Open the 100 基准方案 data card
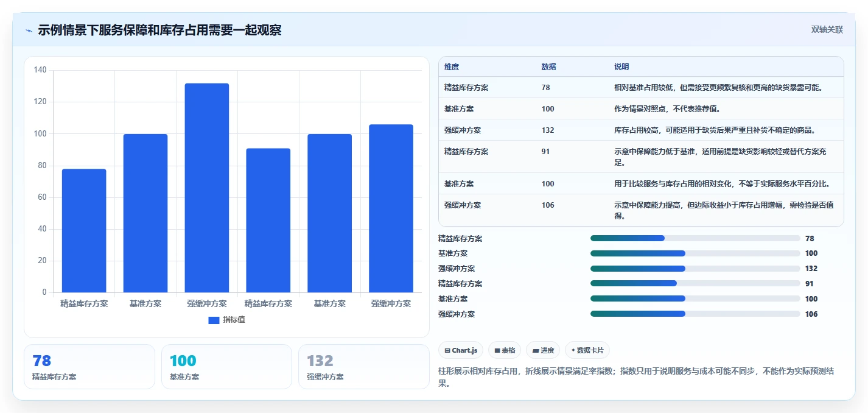This screenshot has width=868, height=413. pos(226,367)
